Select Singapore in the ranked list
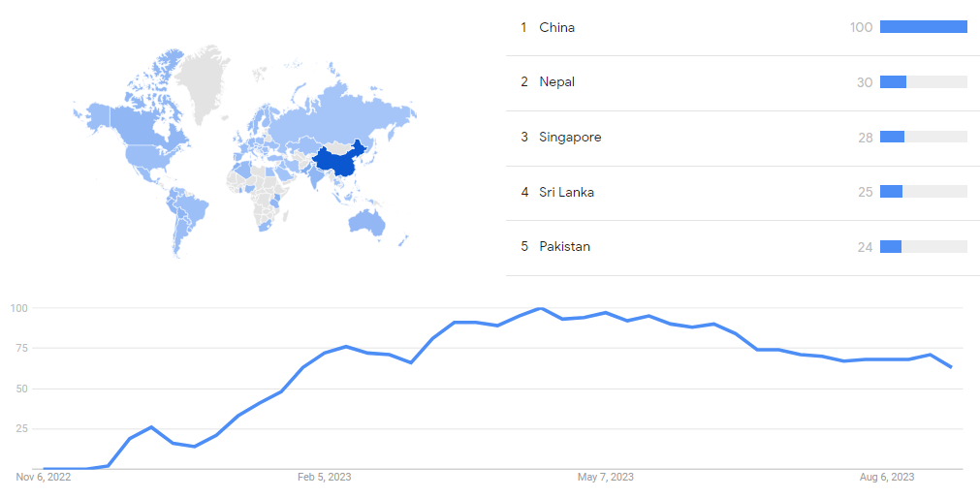The height and width of the screenshot is (498, 980). click(x=570, y=138)
